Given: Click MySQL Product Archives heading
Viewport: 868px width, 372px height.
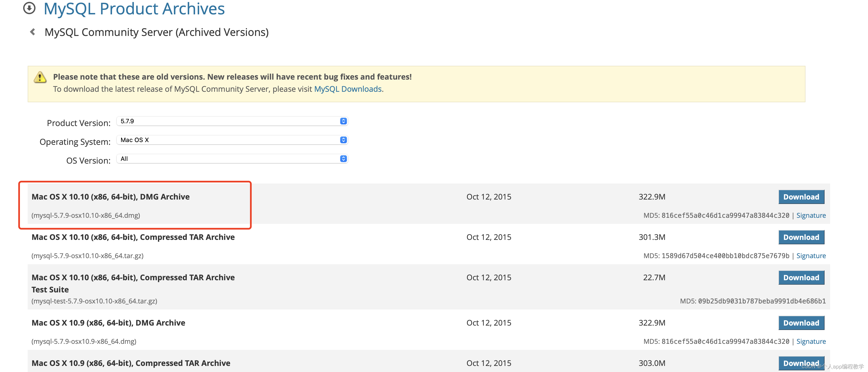Looking at the screenshot, I should point(134,9).
